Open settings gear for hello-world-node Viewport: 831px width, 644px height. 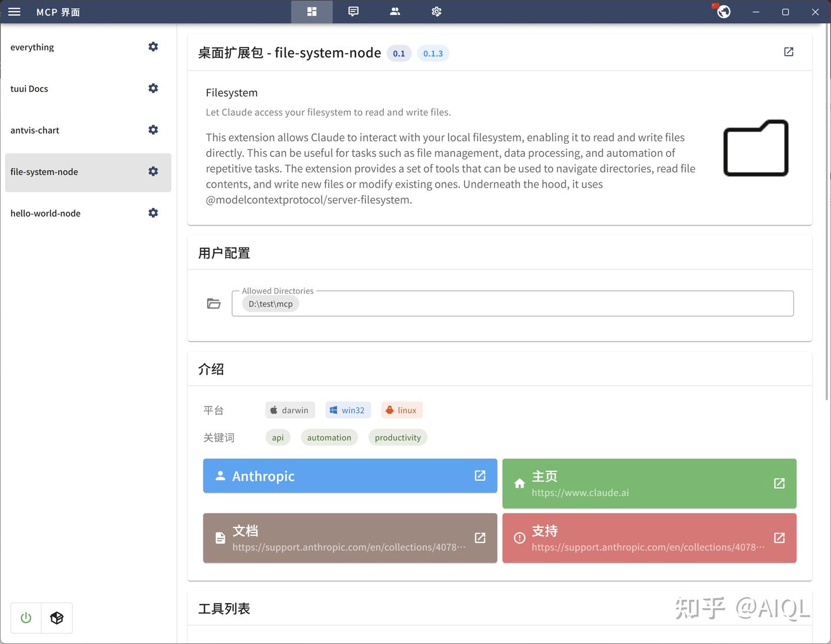click(x=153, y=213)
